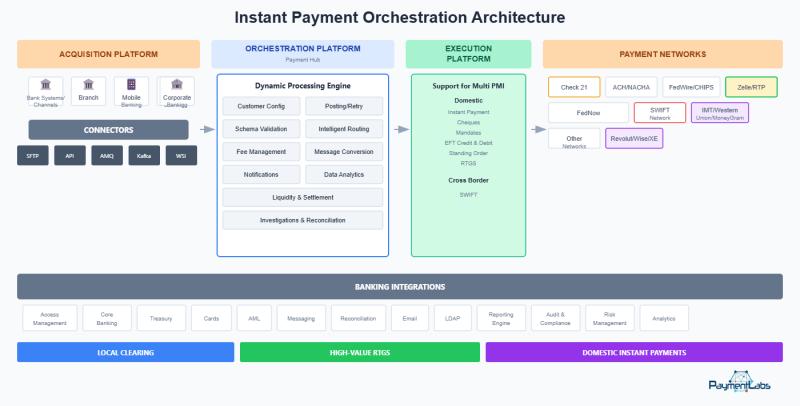Click the Cards integration
800x406 pixels.
(x=211, y=318)
